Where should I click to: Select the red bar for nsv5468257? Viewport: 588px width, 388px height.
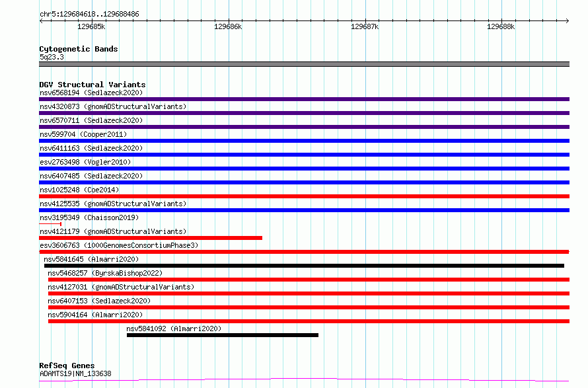coord(309,280)
